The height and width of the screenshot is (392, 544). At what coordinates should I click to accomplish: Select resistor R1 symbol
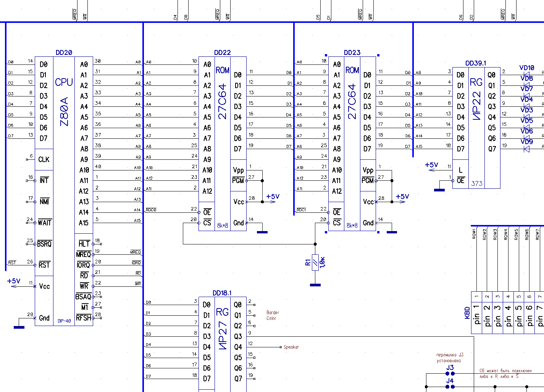[315, 262]
